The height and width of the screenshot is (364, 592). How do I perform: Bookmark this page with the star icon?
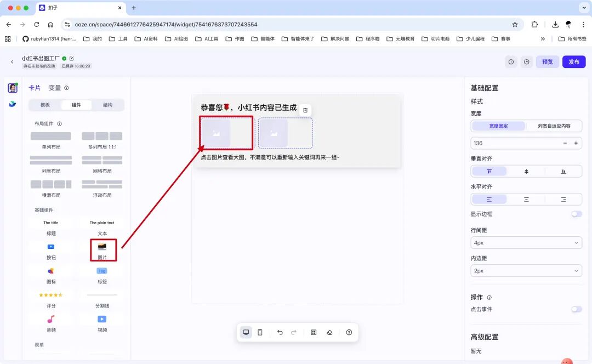[515, 25]
